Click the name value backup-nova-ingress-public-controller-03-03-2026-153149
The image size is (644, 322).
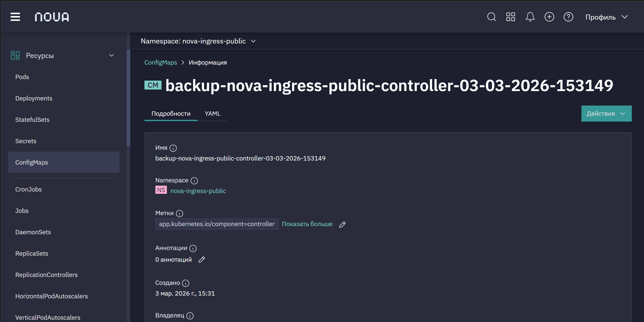coord(240,158)
